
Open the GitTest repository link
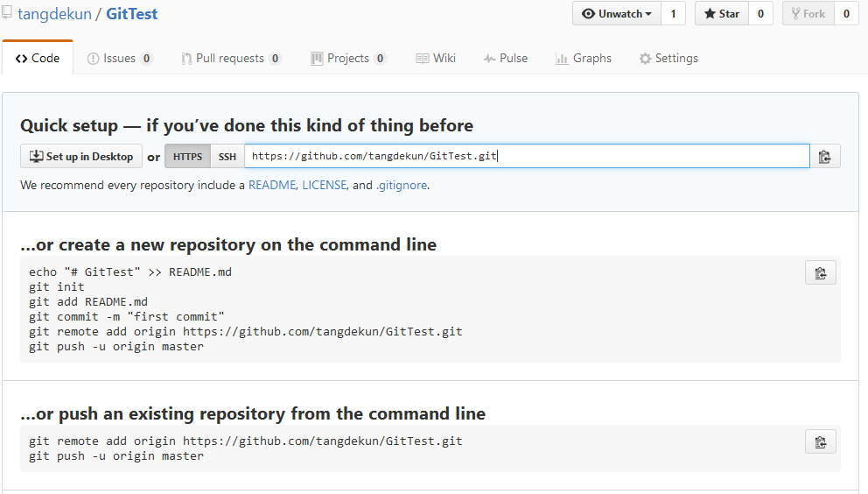click(132, 14)
